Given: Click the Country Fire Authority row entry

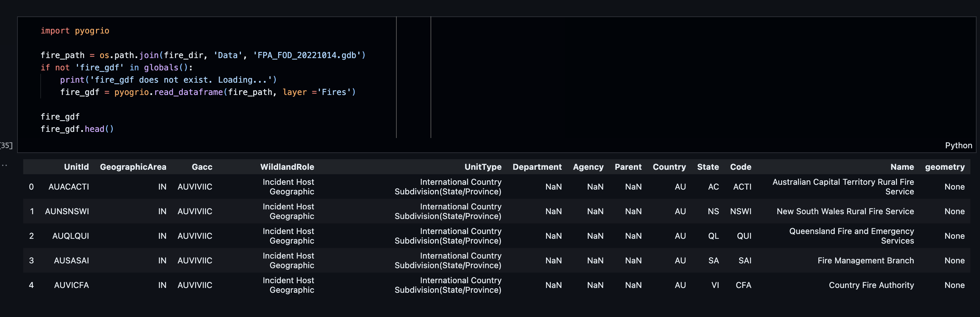Looking at the screenshot, I should click(x=872, y=285).
